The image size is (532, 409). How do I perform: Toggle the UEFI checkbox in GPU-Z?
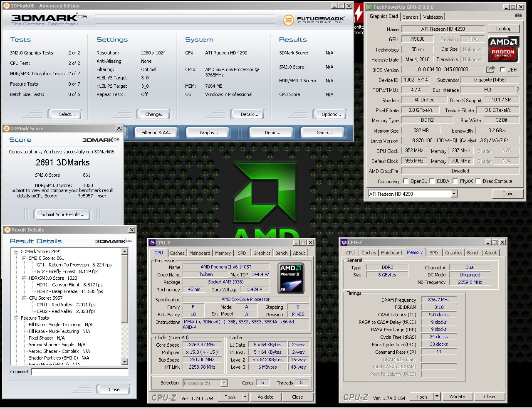tap(502, 69)
